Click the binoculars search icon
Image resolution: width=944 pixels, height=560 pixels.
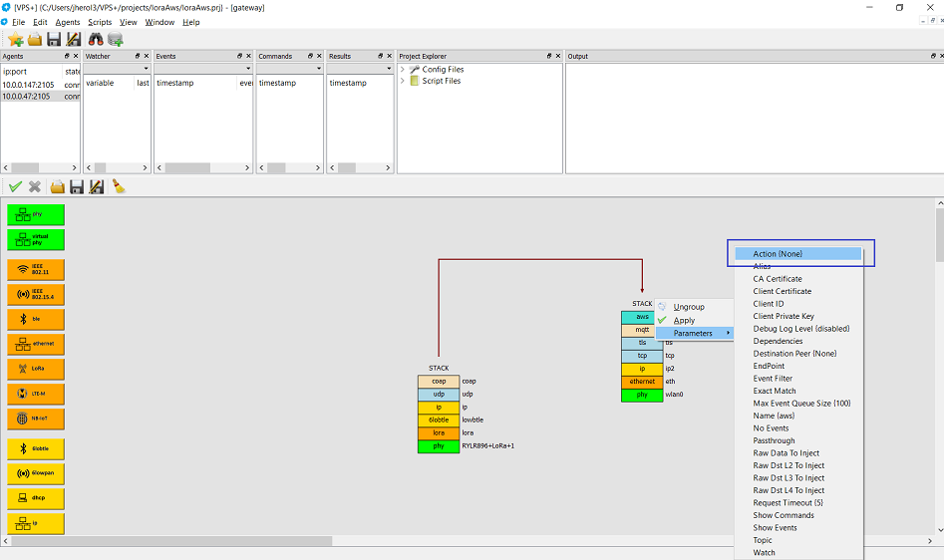click(x=97, y=39)
